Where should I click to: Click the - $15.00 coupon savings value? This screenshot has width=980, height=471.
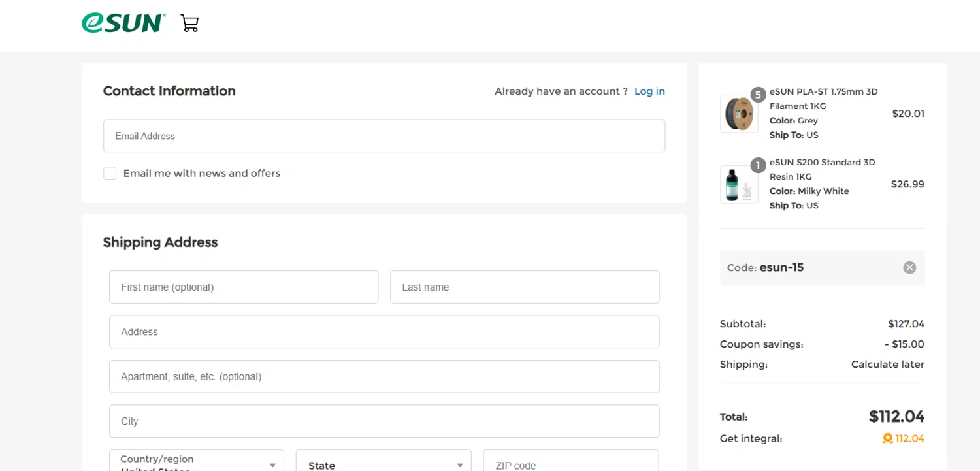pyautogui.click(x=904, y=344)
